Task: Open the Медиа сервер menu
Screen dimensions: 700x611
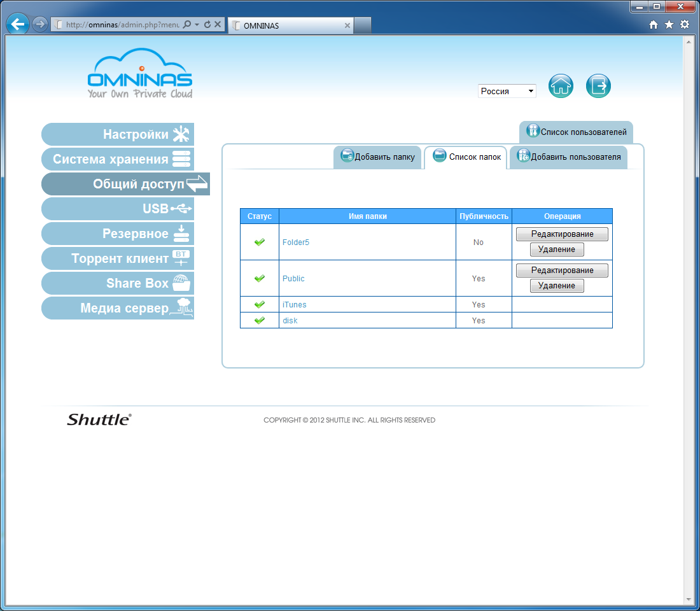Action: (x=118, y=308)
